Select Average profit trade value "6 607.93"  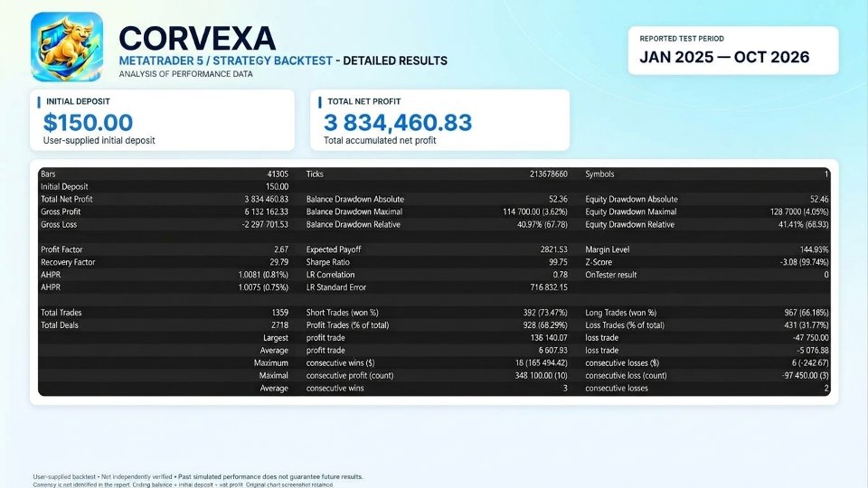pyautogui.click(x=553, y=351)
